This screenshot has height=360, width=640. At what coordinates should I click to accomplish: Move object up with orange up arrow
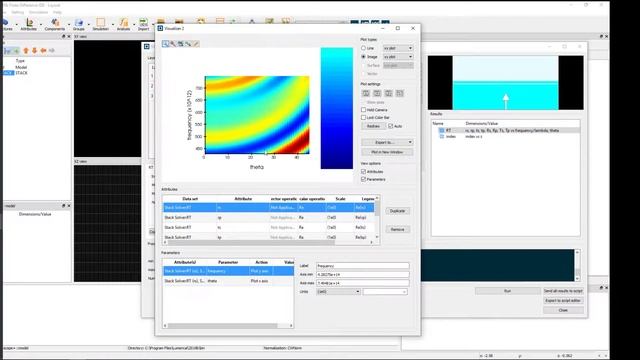click(x=26, y=51)
